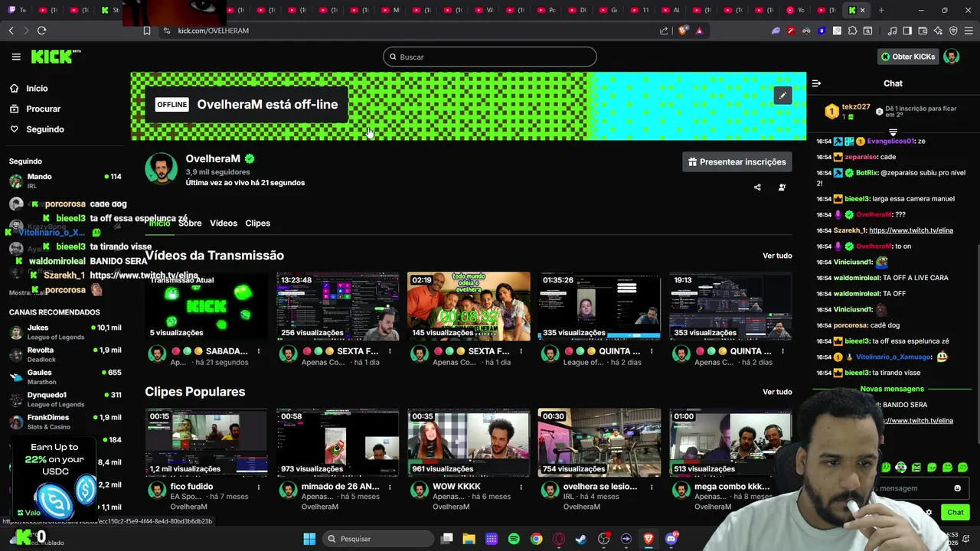This screenshot has height=551, width=980.
Task: Play the 13:23:48 SEXTA video thumbnail
Action: pyautogui.click(x=338, y=306)
